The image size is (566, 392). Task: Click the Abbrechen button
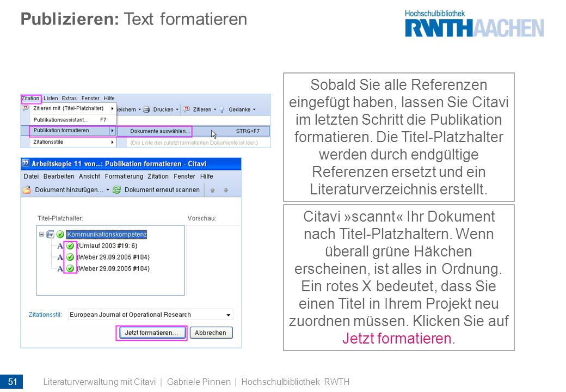coord(211,333)
